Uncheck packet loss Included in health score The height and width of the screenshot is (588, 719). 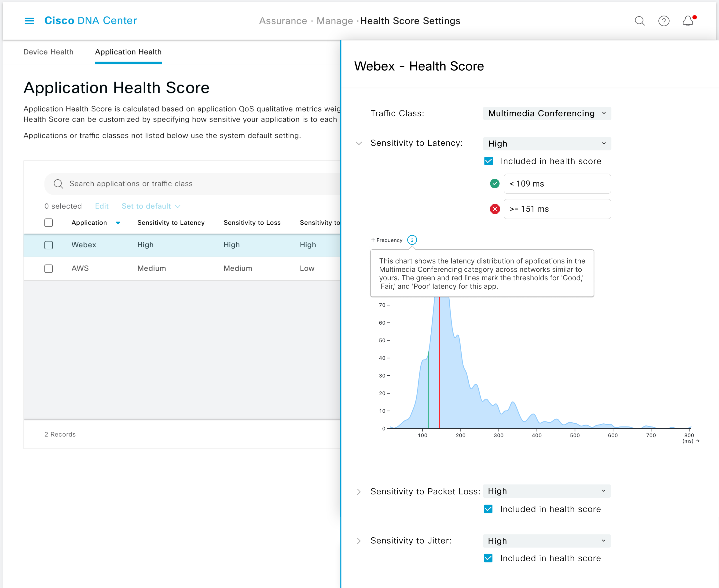click(488, 509)
